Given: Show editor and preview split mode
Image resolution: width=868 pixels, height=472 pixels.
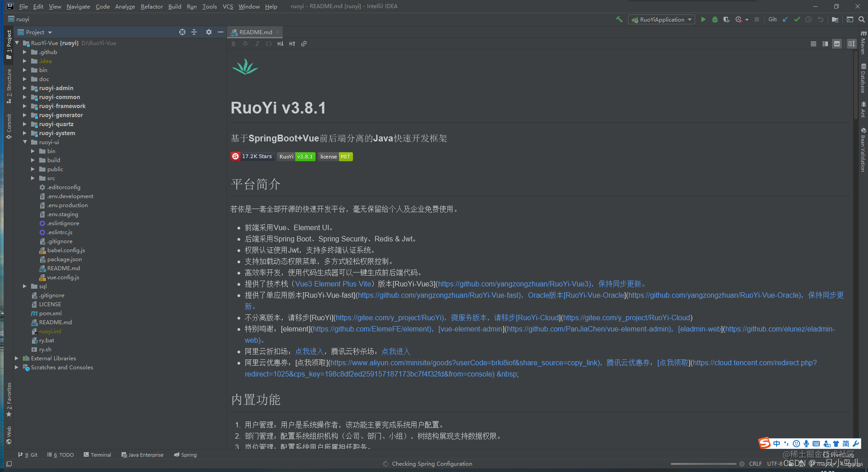Looking at the screenshot, I should point(825,44).
